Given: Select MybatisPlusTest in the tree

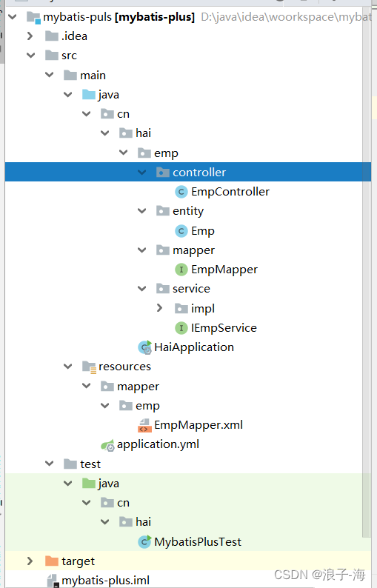Looking at the screenshot, I should 198,541.
